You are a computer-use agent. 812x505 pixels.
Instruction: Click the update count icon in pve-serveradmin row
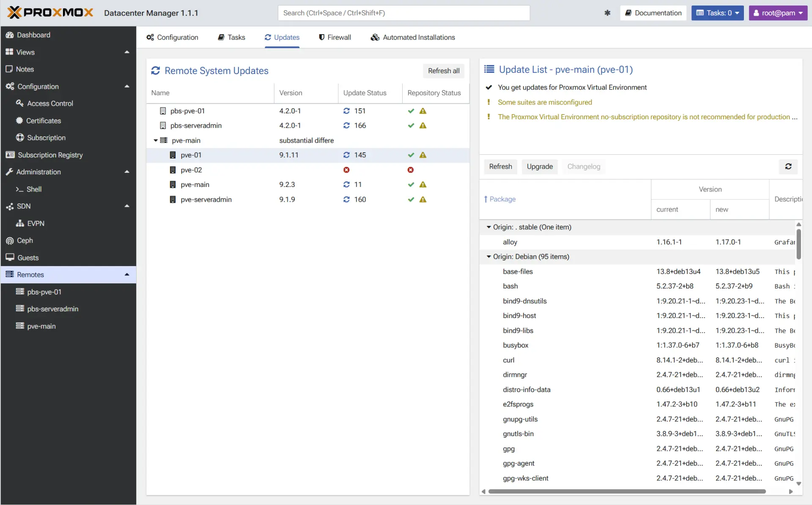[x=346, y=200]
